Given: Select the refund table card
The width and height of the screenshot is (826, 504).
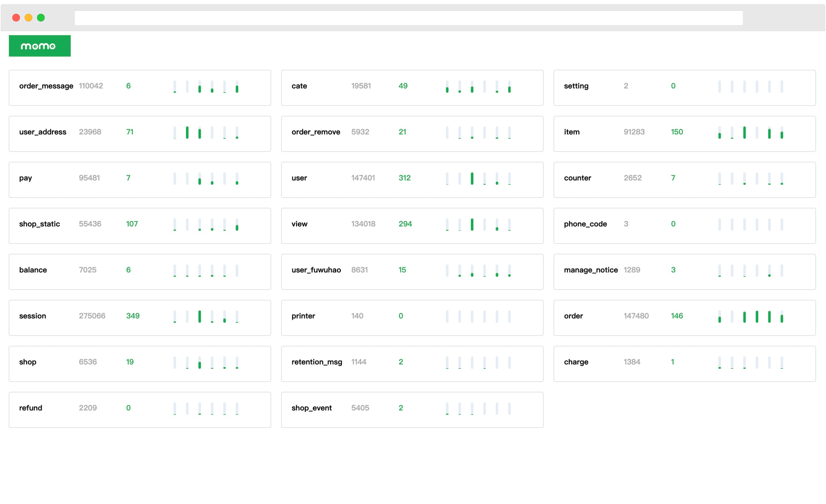Looking at the screenshot, I should point(140,410).
